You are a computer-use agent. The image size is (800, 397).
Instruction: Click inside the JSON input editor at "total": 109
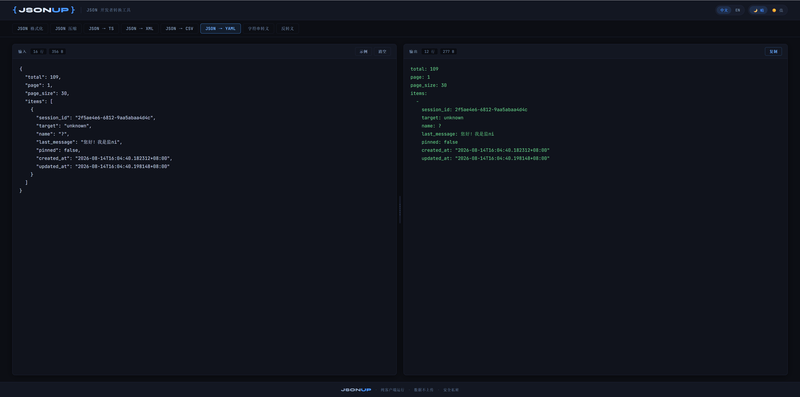point(43,77)
